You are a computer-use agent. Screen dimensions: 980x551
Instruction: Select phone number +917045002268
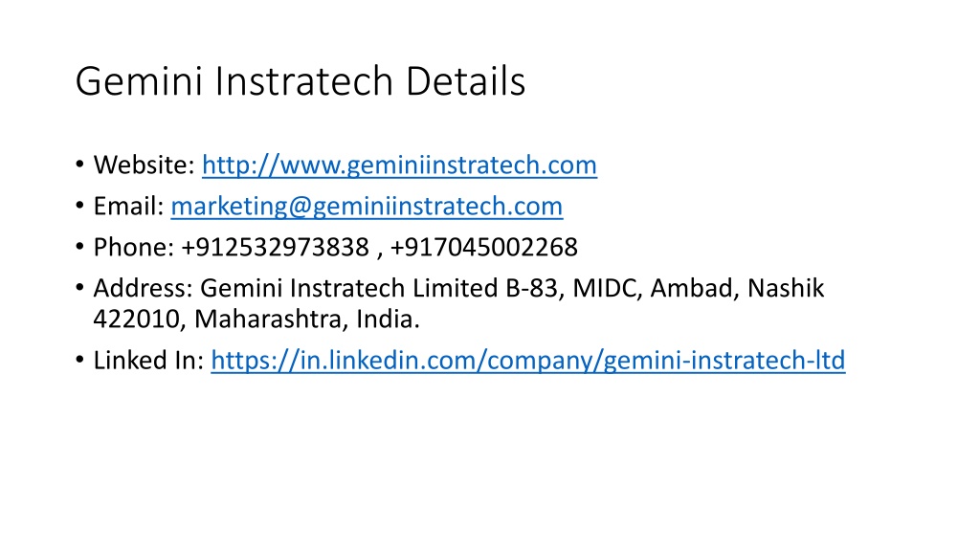(484, 248)
